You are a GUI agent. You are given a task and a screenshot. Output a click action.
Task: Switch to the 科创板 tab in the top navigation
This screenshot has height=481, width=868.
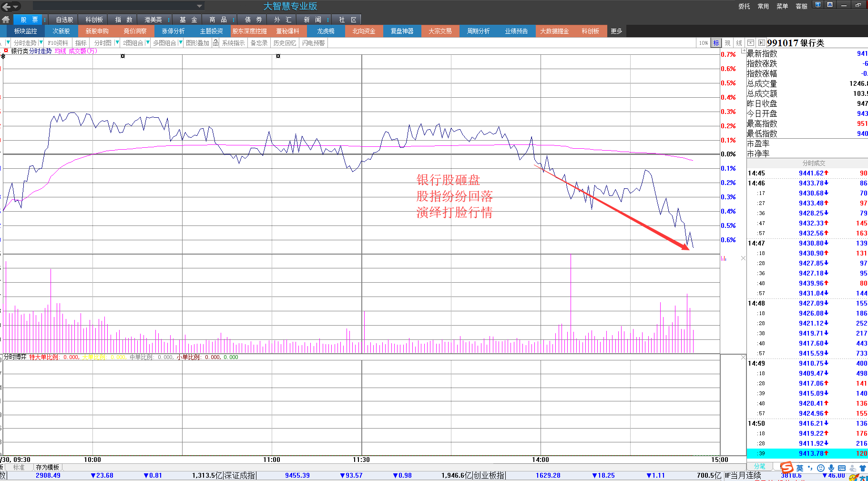pos(94,20)
